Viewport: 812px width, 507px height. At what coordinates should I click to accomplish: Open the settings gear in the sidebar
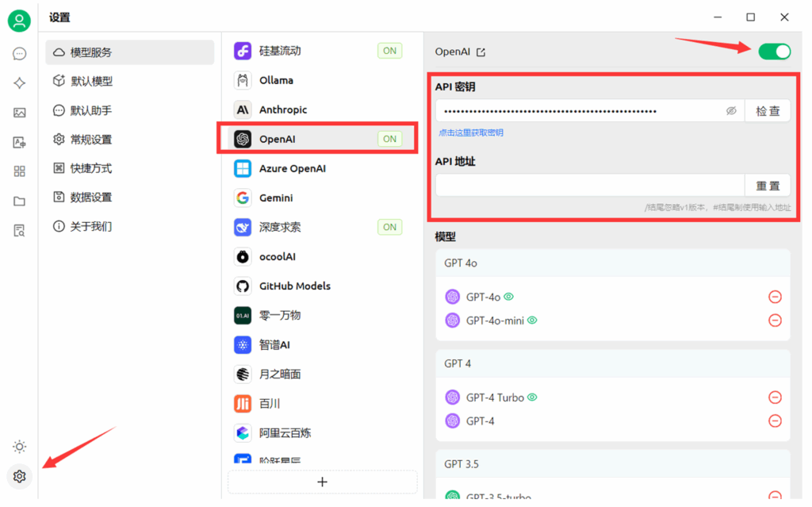(20, 476)
